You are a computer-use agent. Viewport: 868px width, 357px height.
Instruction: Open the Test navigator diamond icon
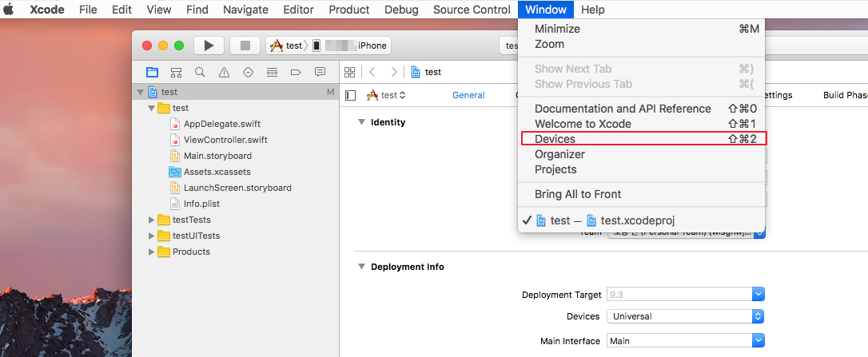pos(248,73)
